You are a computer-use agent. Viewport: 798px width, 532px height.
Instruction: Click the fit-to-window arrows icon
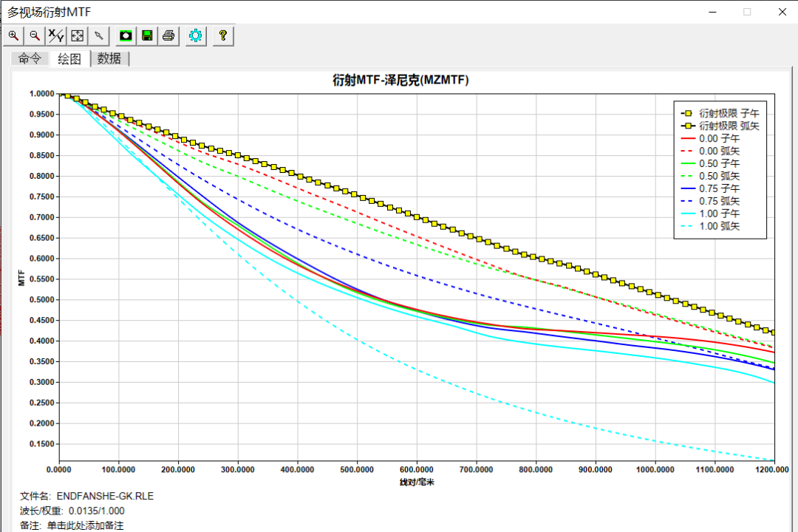point(78,35)
